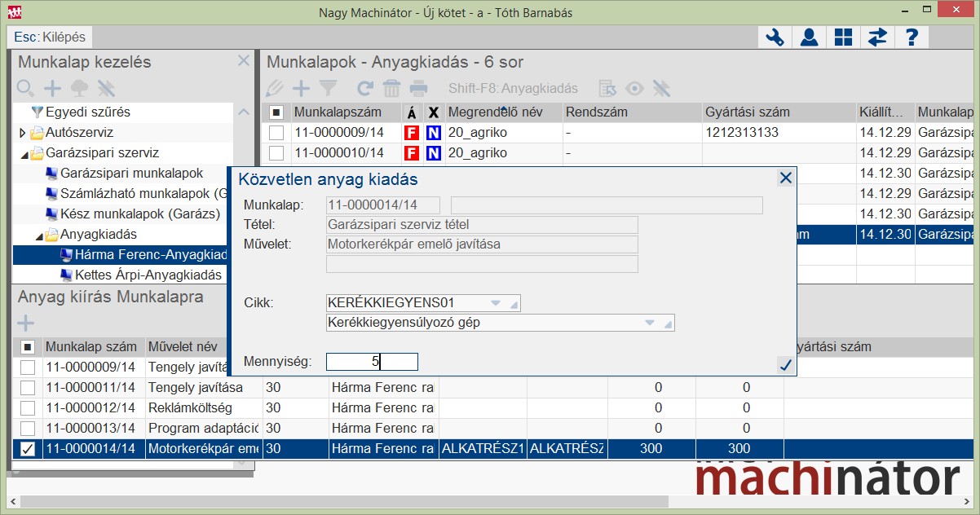Image resolution: width=980 pixels, height=515 pixels.
Task: Open the KERÉKKIEGYENS01 Cikk code dropdown
Action: click(495, 303)
